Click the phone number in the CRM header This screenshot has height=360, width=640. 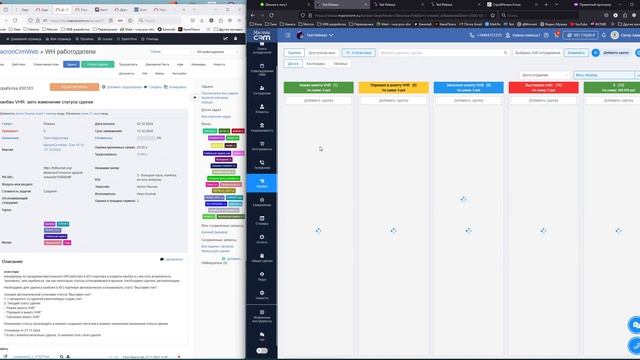485,36
